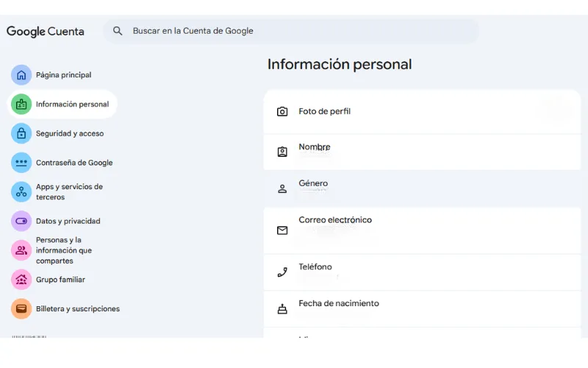Click the pink people-sharing icon in sidebar
The width and height of the screenshot is (588, 368).
pyautogui.click(x=21, y=250)
